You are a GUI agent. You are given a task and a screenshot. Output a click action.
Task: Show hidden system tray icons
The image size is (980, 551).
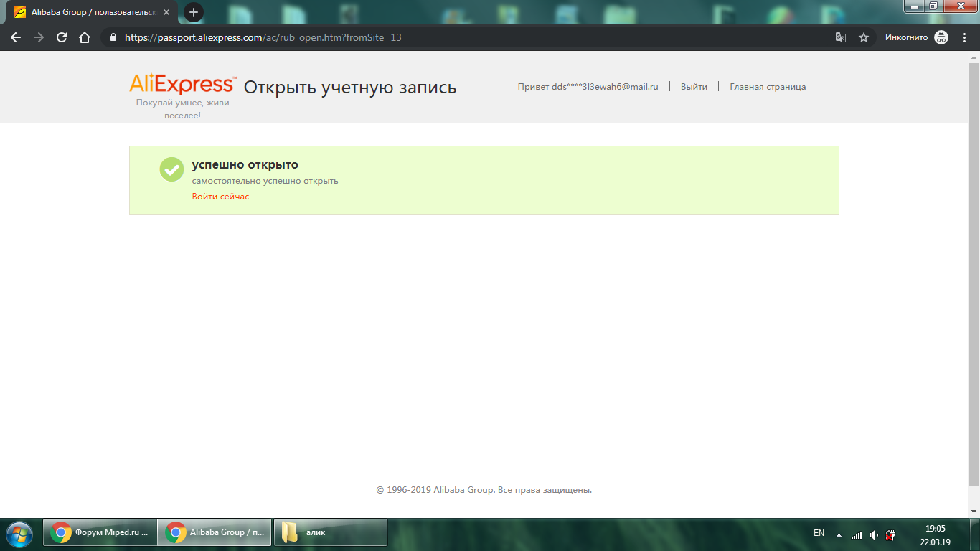pos(839,534)
